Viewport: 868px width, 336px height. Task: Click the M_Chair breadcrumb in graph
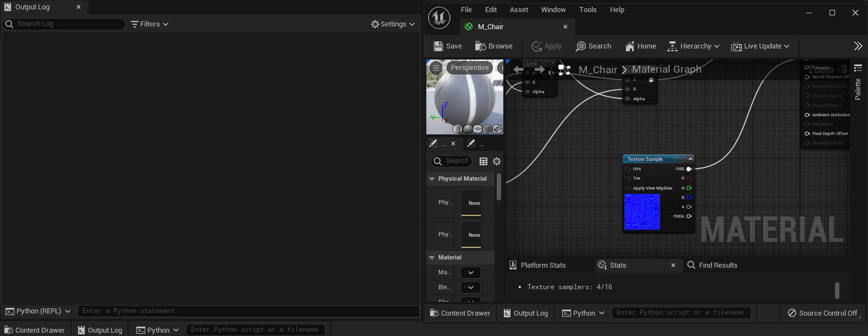(x=598, y=70)
